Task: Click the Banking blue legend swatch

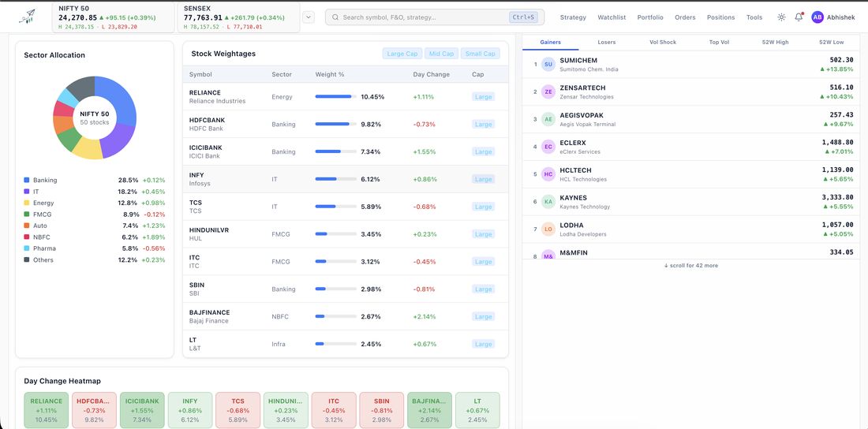Action: point(27,181)
